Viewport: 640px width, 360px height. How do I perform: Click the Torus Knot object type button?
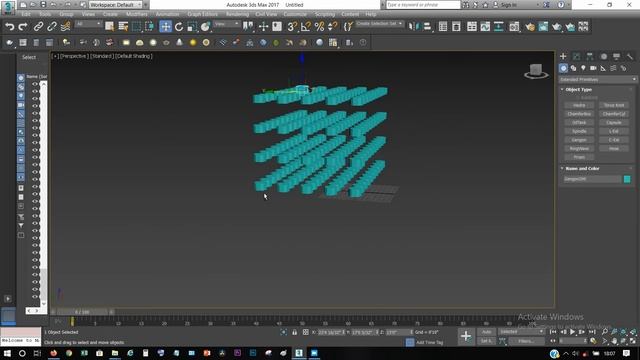(614, 105)
